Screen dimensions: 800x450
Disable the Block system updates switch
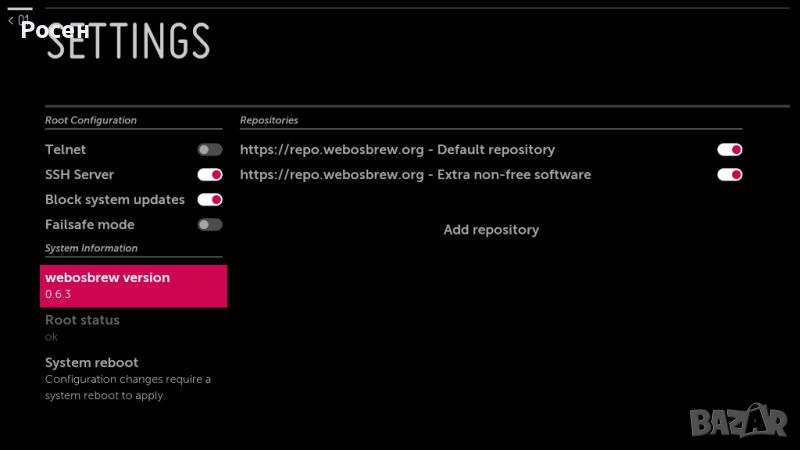click(x=209, y=200)
